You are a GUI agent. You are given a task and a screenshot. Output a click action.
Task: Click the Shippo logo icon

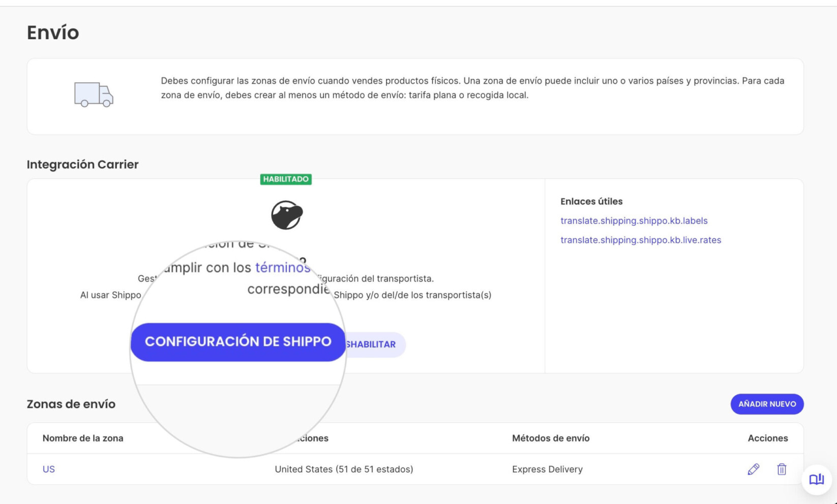click(287, 215)
